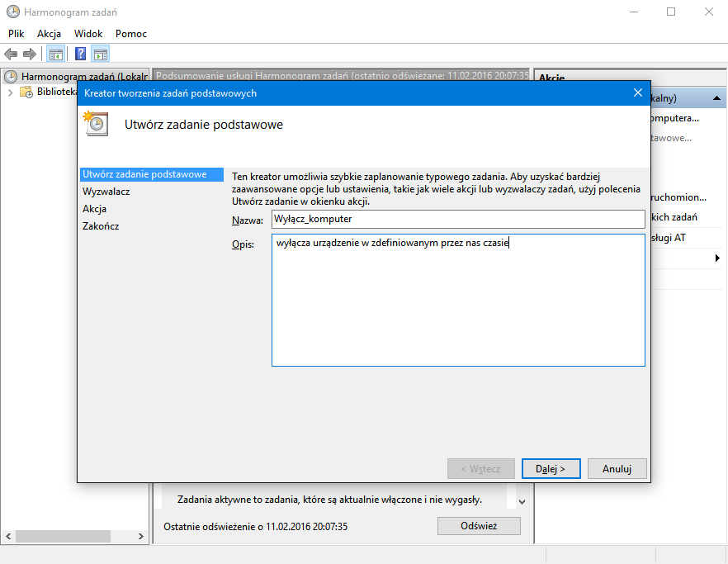The height and width of the screenshot is (564, 728).
Task: Click the Back arrow toolbar icon
Action: [x=11, y=55]
